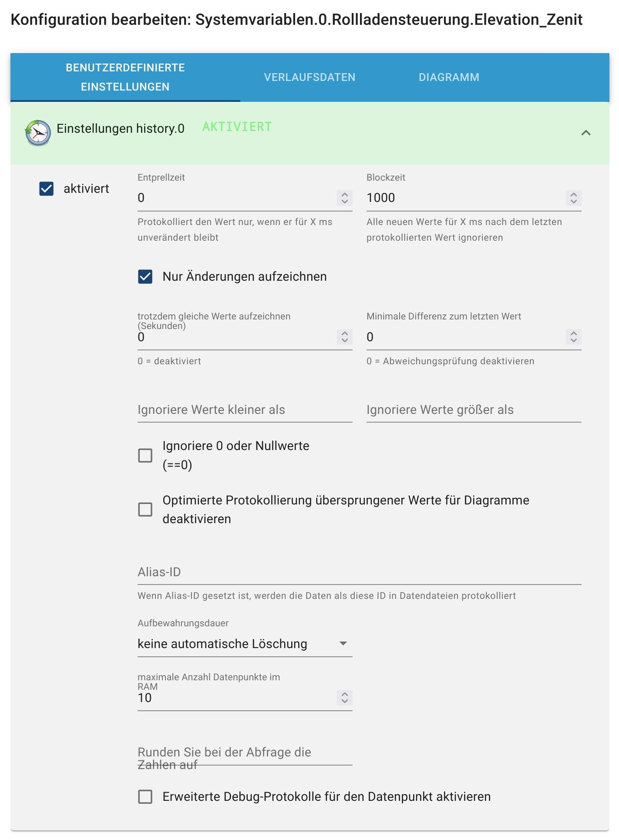Click the history.0 clock icon
The height and width of the screenshot is (840, 619).
tap(38, 133)
